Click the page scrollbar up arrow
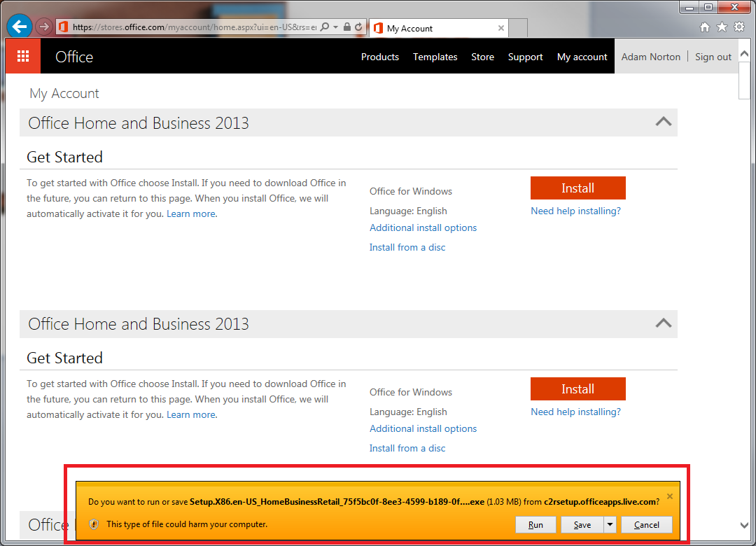This screenshot has height=546, width=756. click(x=744, y=54)
